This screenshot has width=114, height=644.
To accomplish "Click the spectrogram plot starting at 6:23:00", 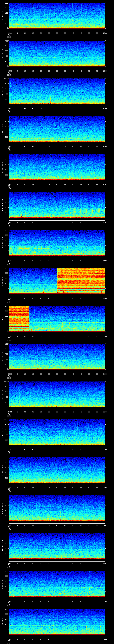I will [57, 356].
